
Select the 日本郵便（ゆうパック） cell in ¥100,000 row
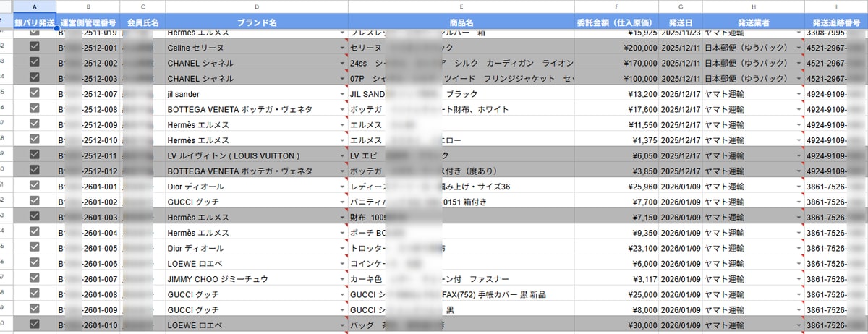tap(753, 78)
